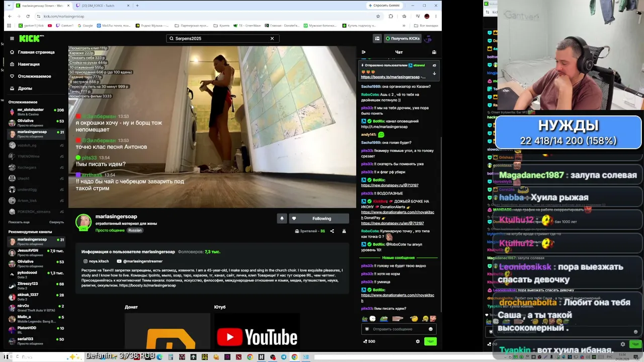Click the Following button
644x362 pixels.
[x=318, y=219]
